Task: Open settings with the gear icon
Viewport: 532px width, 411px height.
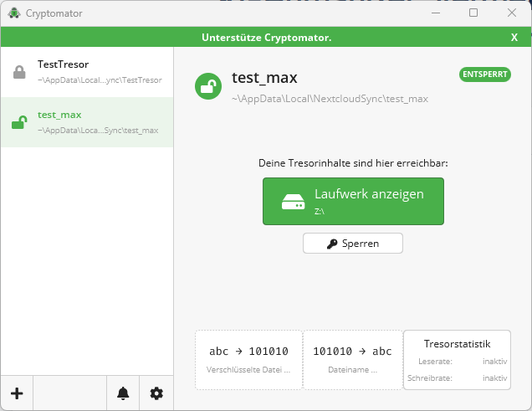Action: (156, 393)
